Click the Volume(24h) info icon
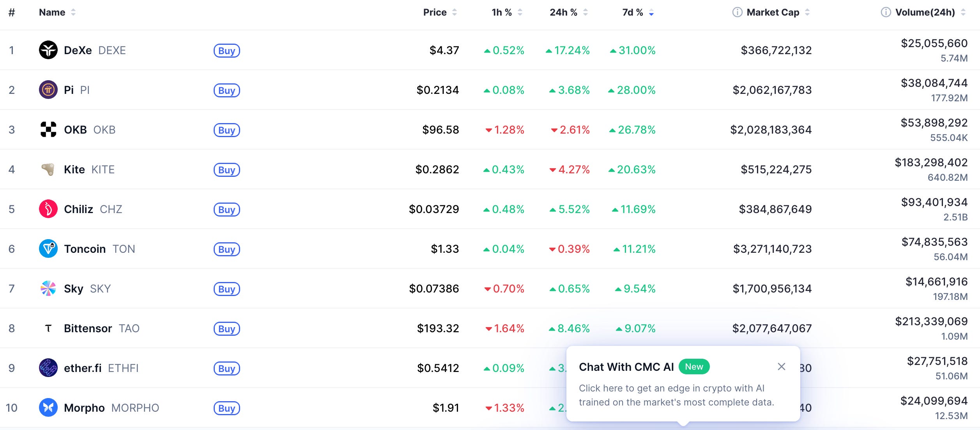 [x=886, y=12]
